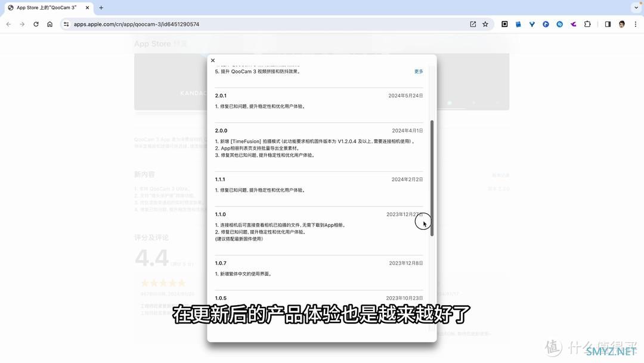The width and height of the screenshot is (644, 363).
Task: Click the date 2024年4月1日
Action: tap(407, 130)
